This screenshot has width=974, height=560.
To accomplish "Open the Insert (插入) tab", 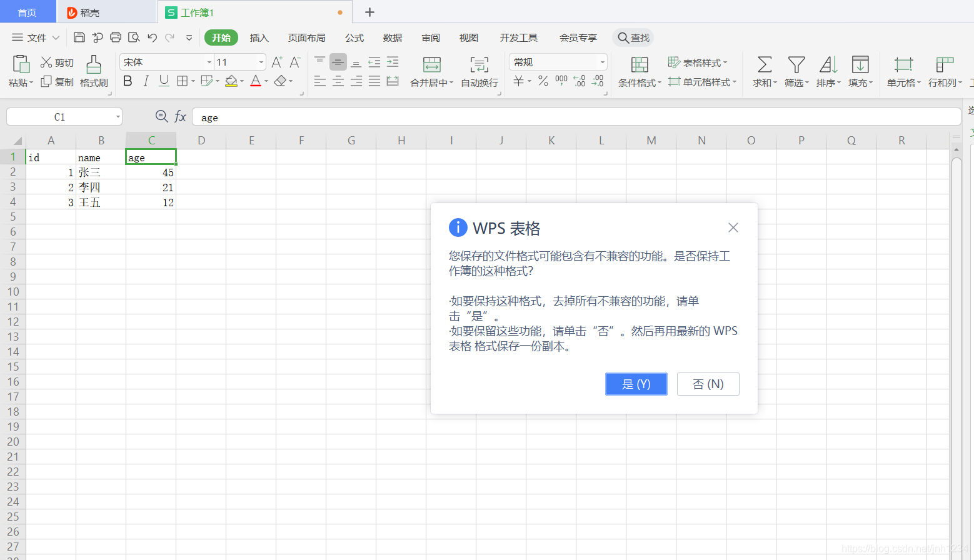I will 259,37.
